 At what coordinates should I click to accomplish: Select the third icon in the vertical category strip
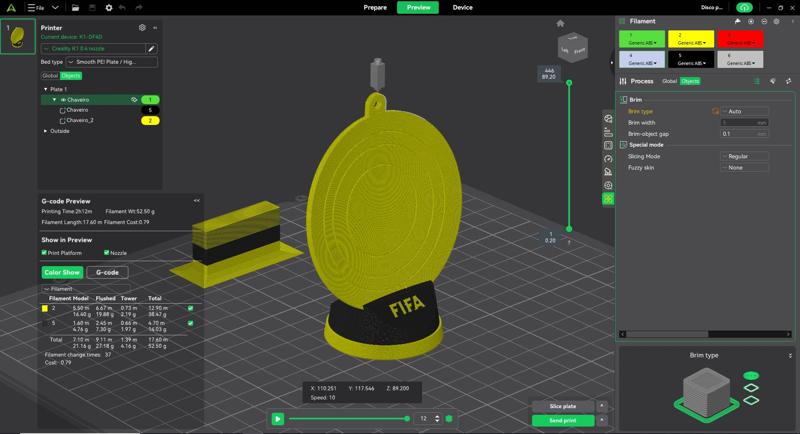pyautogui.click(x=608, y=145)
